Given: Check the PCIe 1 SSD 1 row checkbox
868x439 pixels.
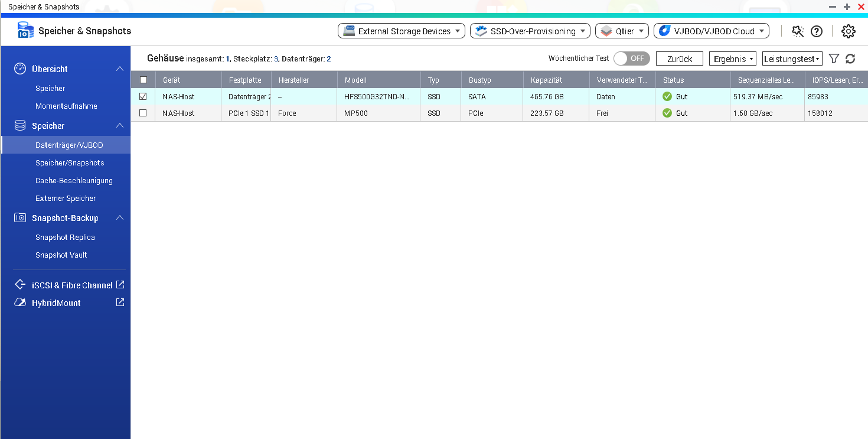Looking at the screenshot, I should pyautogui.click(x=143, y=113).
